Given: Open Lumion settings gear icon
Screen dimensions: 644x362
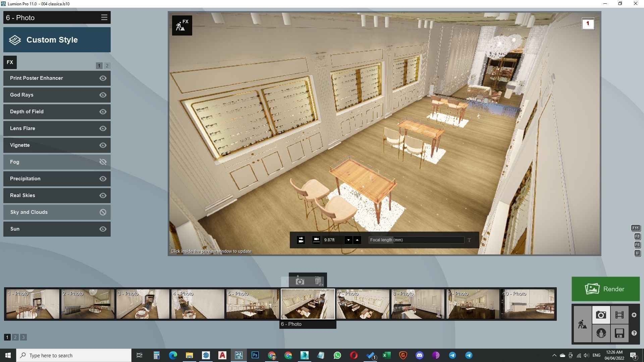Looking at the screenshot, I should pyautogui.click(x=634, y=315).
